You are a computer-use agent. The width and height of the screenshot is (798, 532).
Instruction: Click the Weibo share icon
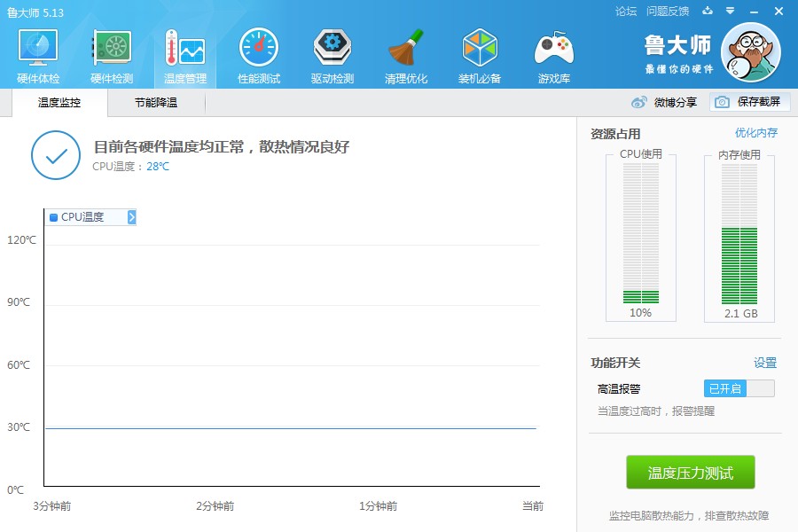click(x=638, y=102)
